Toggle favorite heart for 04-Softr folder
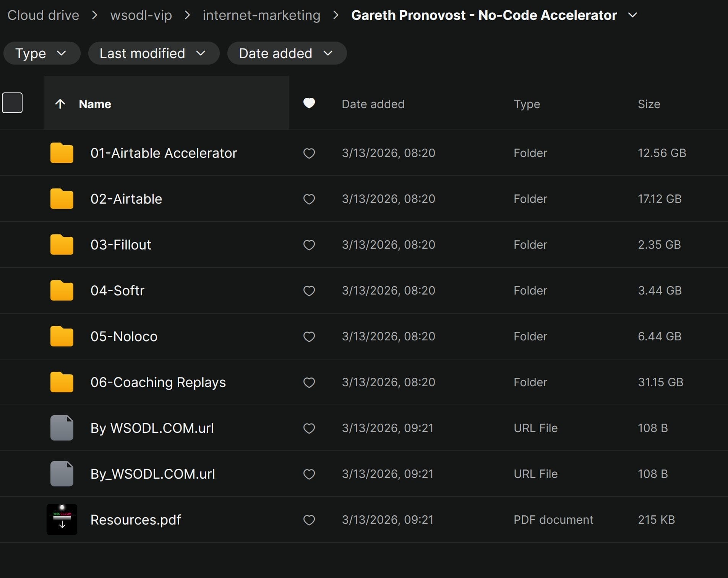This screenshot has width=728, height=578. [x=309, y=291]
